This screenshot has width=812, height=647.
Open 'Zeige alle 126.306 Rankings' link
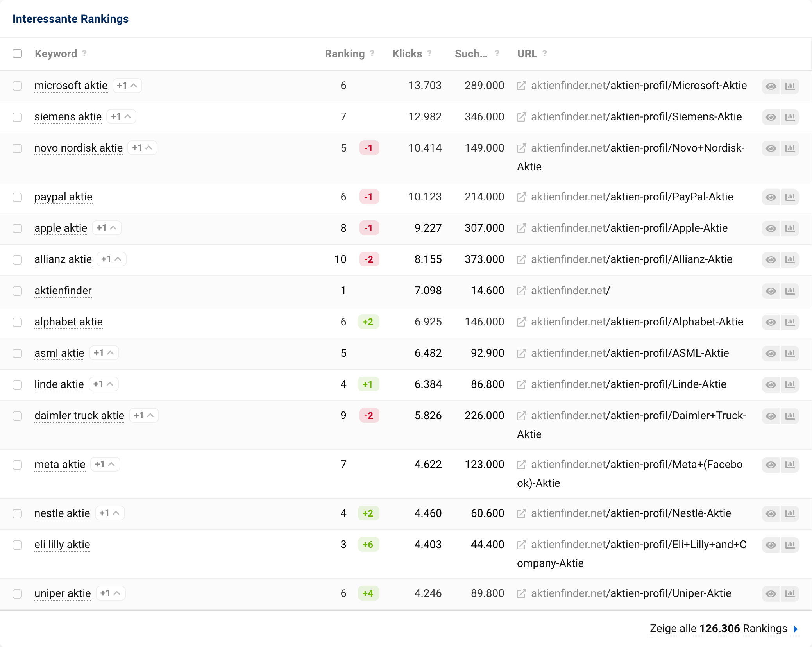click(x=724, y=628)
